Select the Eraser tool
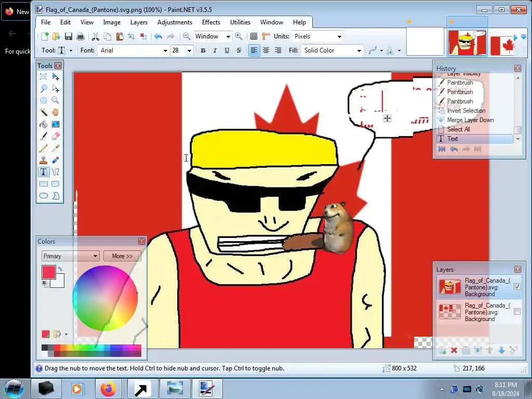This screenshot has width=532, height=399. (56, 136)
